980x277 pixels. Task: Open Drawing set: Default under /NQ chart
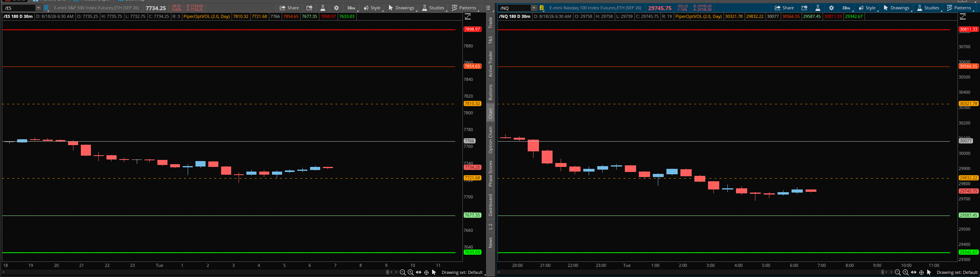957,272
